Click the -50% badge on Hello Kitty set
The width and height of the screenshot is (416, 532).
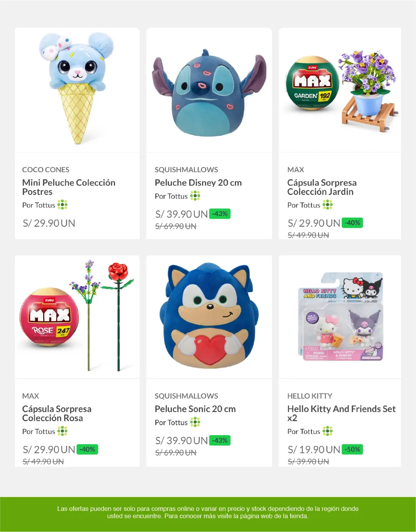352,449
